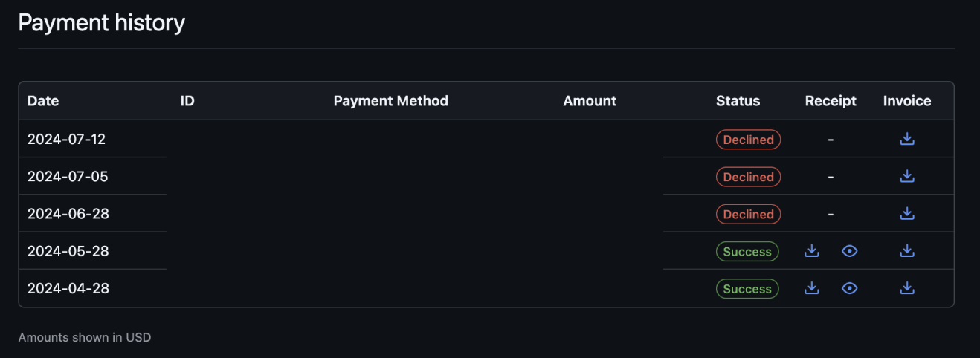
Task: Select the Amount column header
Action: 590,101
